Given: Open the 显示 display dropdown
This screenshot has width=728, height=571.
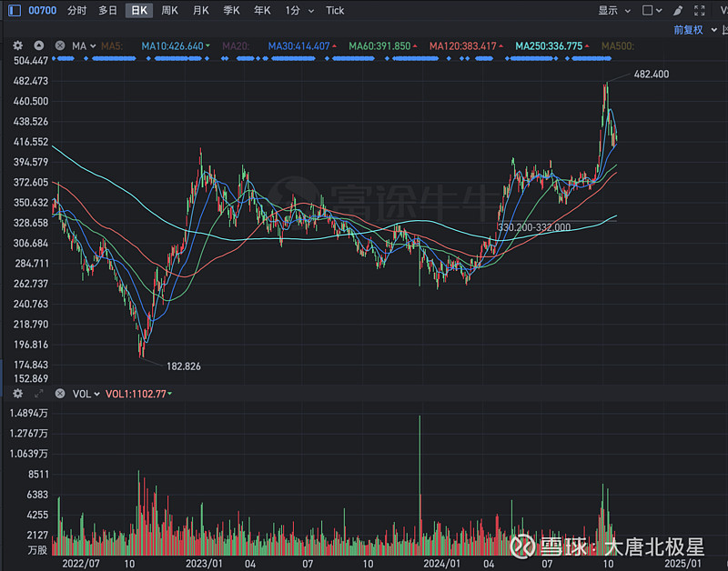Looking at the screenshot, I should point(614,10).
